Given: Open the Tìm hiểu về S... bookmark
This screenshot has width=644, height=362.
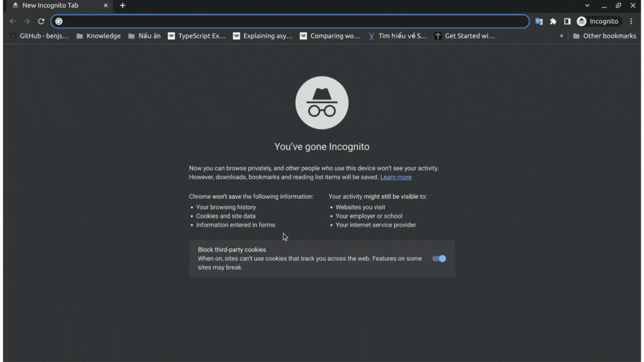Looking at the screenshot, I should [397, 36].
